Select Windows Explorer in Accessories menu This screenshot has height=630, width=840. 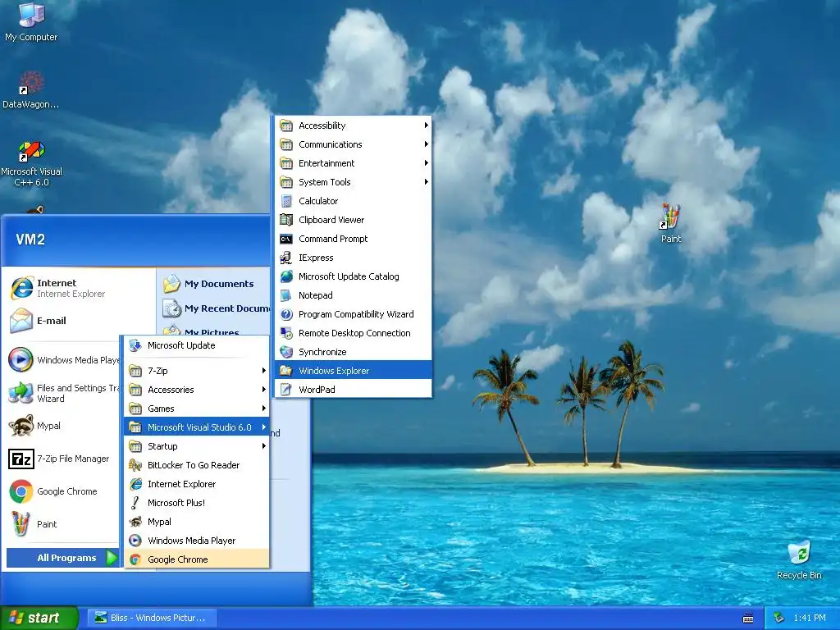pyautogui.click(x=353, y=371)
